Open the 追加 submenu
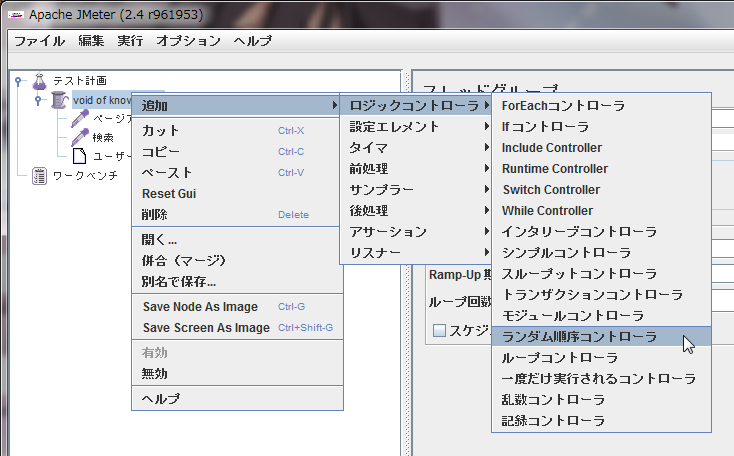Image resolution: width=734 pixels, height=456 pixels. point(236,105)
